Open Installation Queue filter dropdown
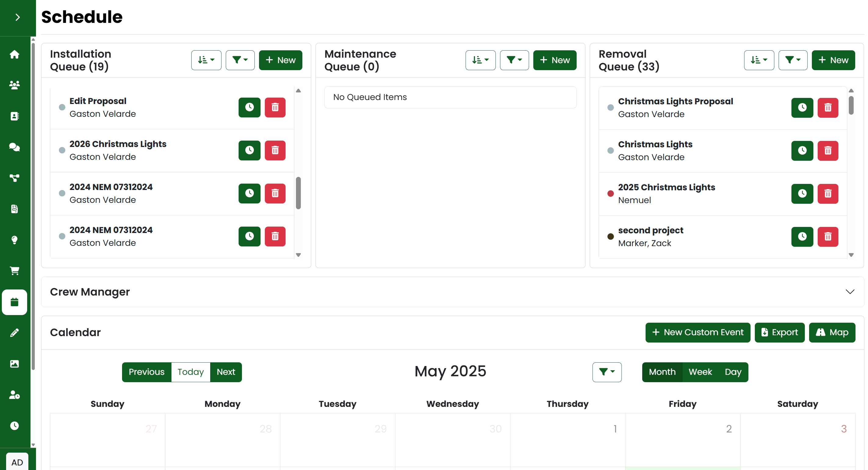868x470 pixels. pos(240,60)
